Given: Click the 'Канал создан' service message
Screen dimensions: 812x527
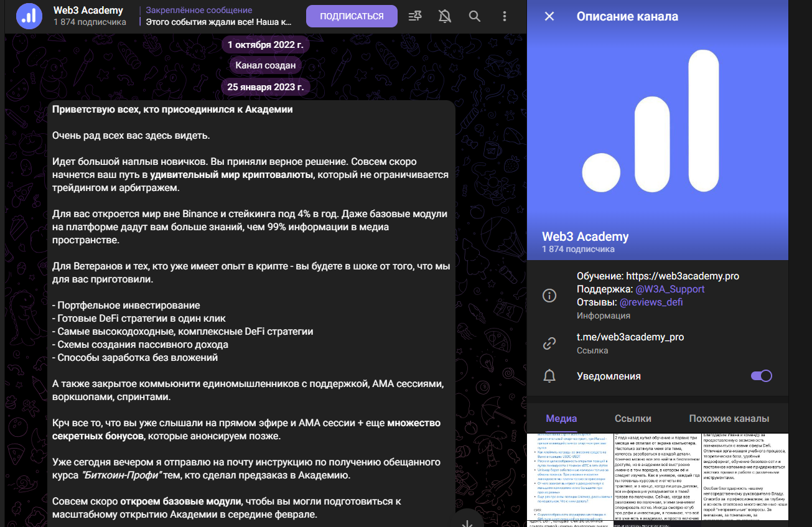Looking at the screenshot, I should click(266, 65).
